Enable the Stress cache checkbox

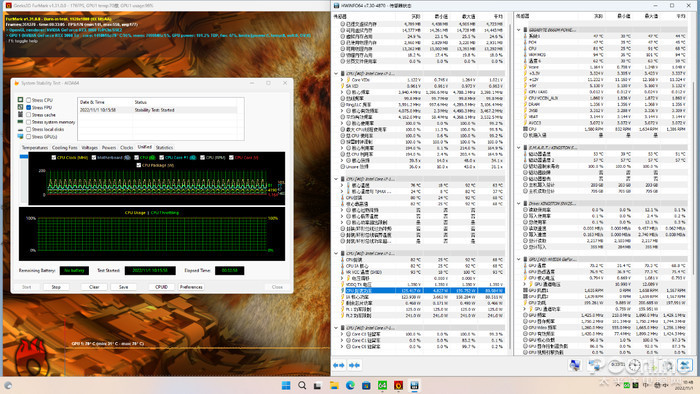29,115
